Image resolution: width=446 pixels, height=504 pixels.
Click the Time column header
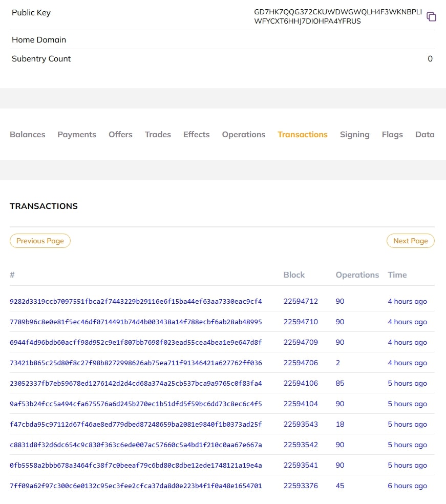[x=397, y=275]
